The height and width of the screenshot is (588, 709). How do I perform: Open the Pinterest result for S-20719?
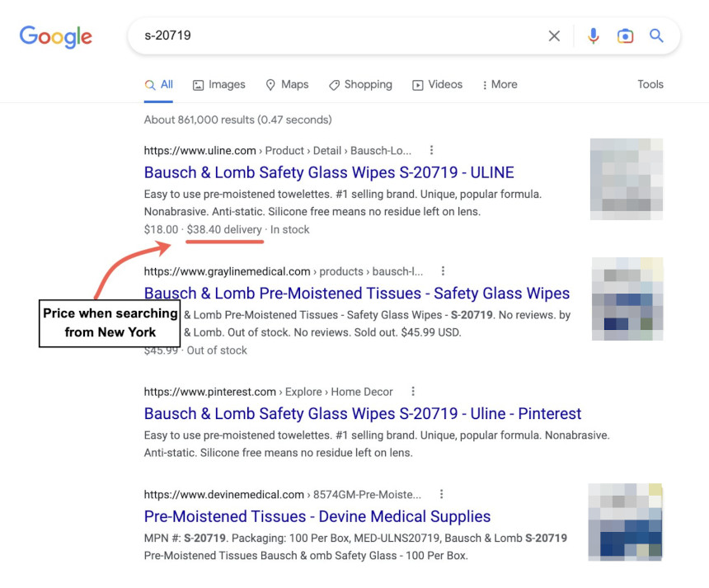pyautogui.click(x=360, y=413)
